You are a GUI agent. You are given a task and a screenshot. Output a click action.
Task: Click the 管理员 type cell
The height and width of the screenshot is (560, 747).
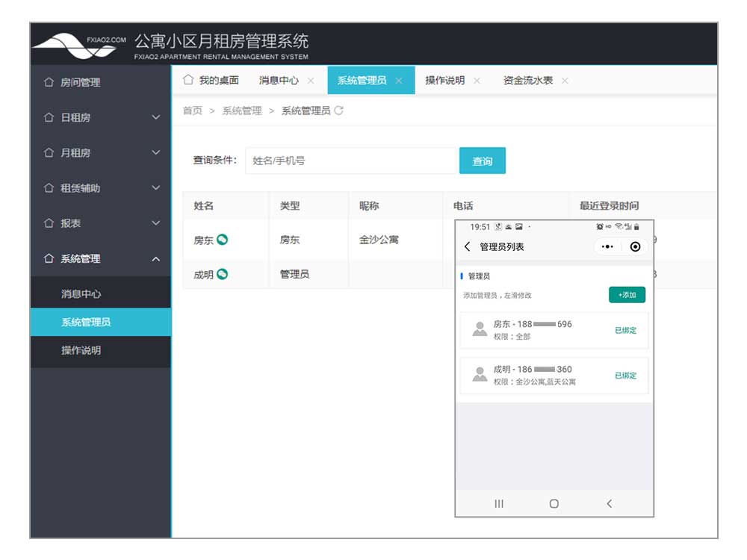294,274
